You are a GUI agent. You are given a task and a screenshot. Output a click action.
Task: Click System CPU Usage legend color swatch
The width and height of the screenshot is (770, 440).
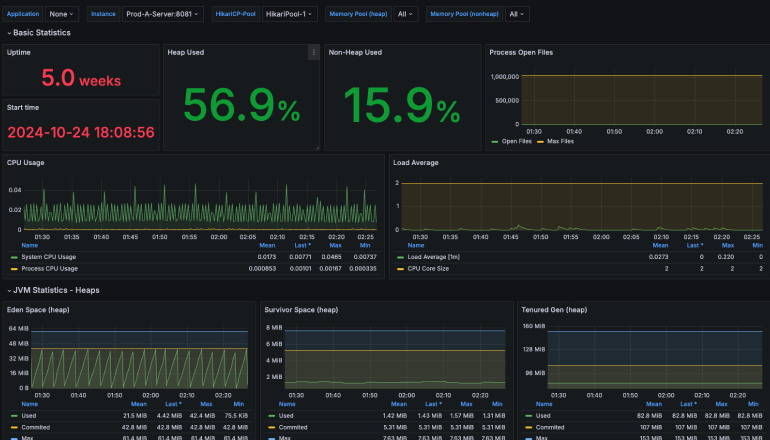(x=14, y=257)
